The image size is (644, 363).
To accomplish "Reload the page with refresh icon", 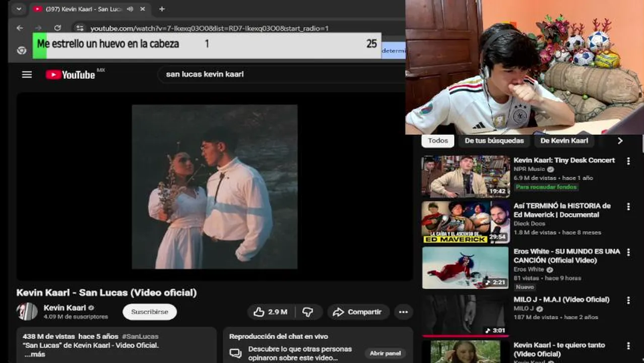I will tap(57, 28).
